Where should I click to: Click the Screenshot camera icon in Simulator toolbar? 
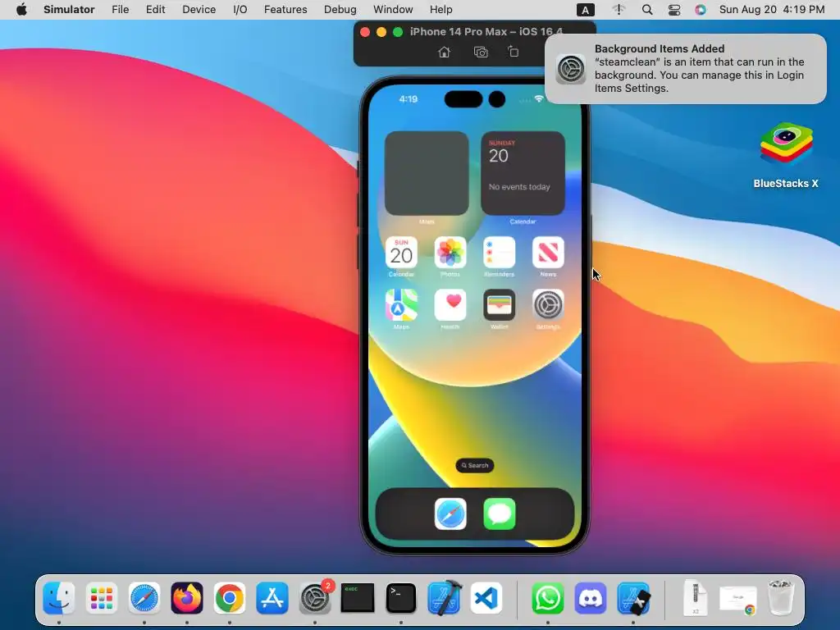481,52
